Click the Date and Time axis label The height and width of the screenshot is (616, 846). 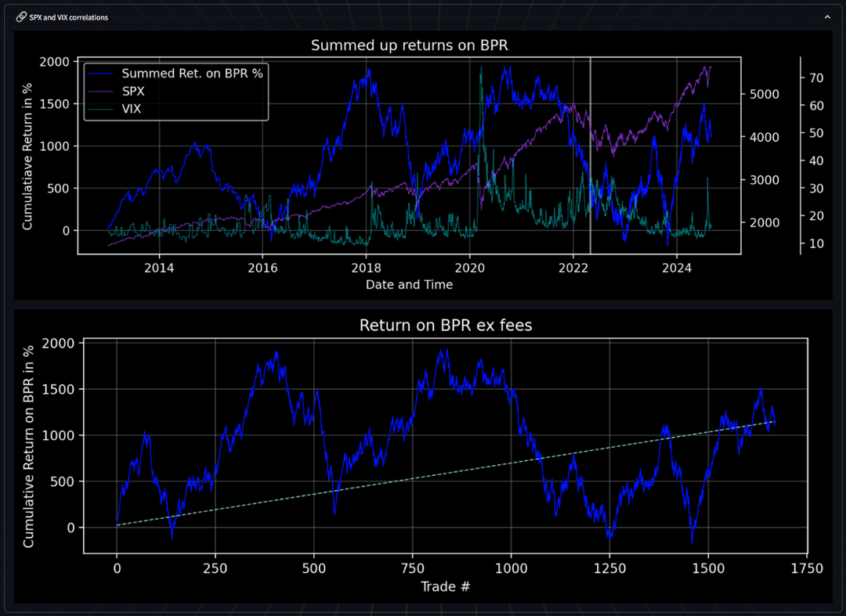coord(409,285)
